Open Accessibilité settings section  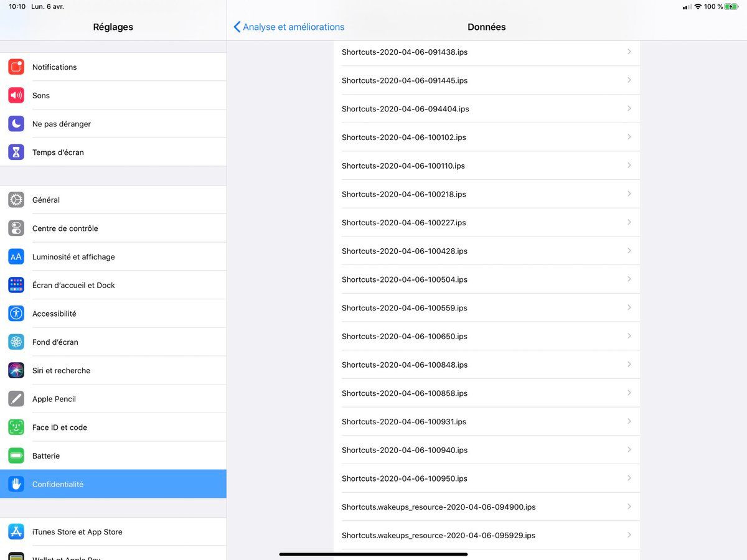pyautogui.click(x=54, y=314)
